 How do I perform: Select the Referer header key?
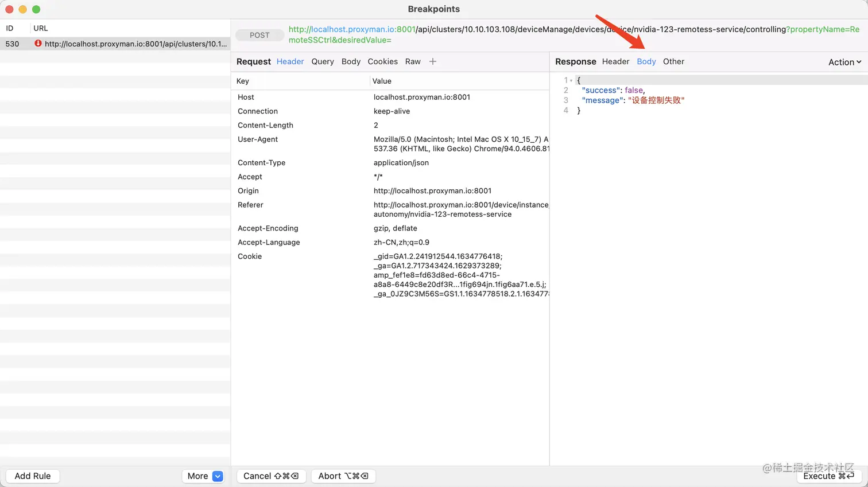250,205
